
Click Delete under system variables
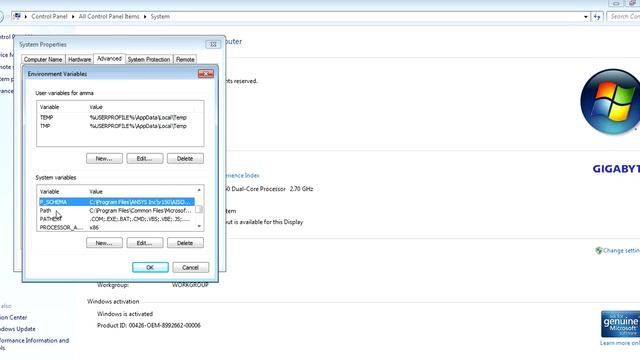(185, 243)
